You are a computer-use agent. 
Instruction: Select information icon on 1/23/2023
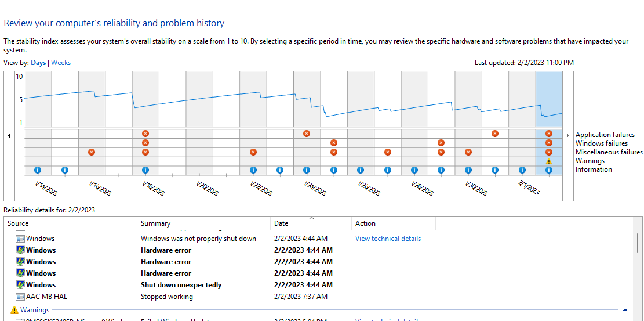coord(280,170)
